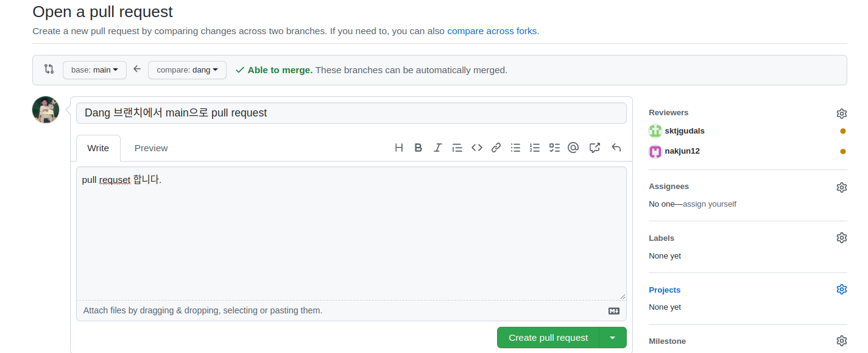Click nakjun12 reviewer avatar
868x353 pixels.
coord(655,151)
